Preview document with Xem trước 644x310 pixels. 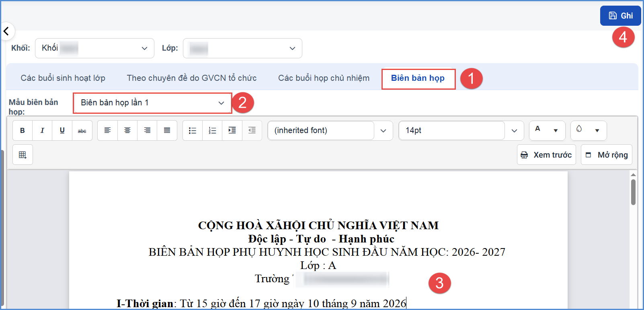[546, 155]
